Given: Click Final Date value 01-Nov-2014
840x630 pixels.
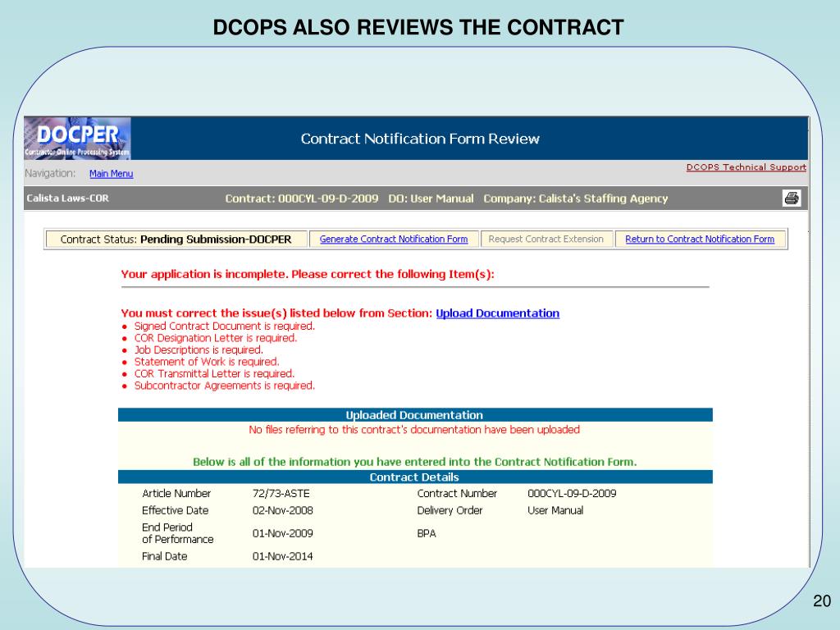Looking at the screenshot, I should pyautogui.click(x=283, y=557).
